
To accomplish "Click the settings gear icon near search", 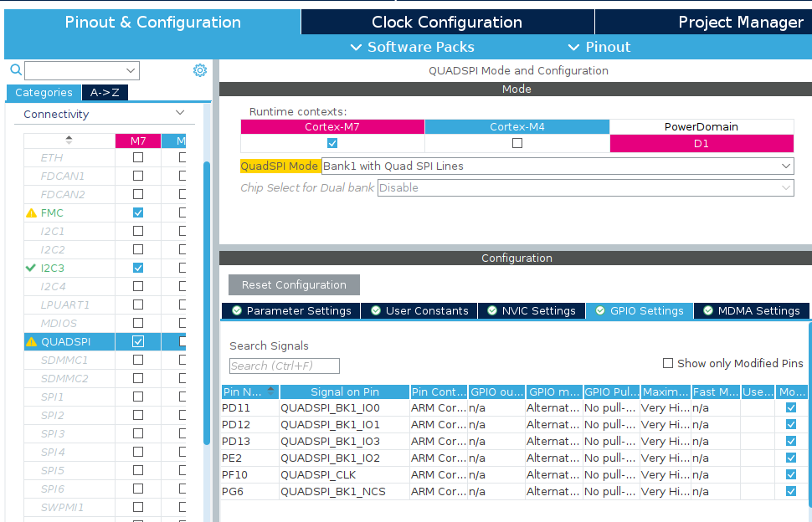I will (200, 70).
